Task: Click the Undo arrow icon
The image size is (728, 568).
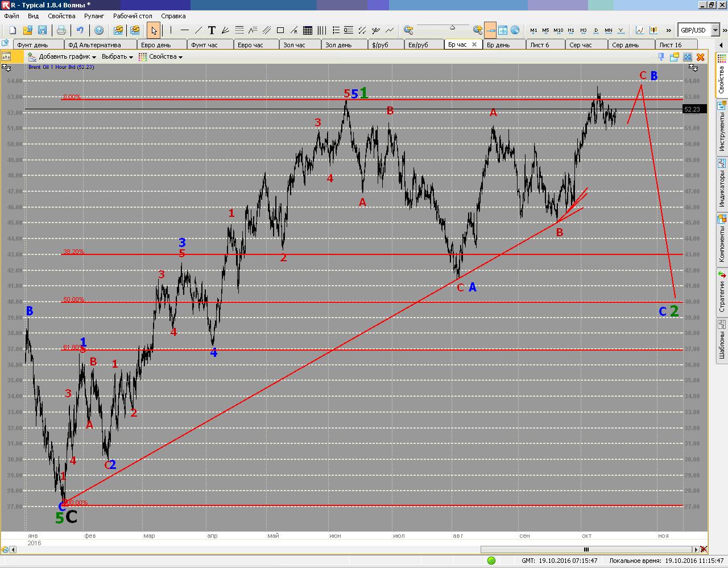Action: pyautogui.click(x=80, y=30)
